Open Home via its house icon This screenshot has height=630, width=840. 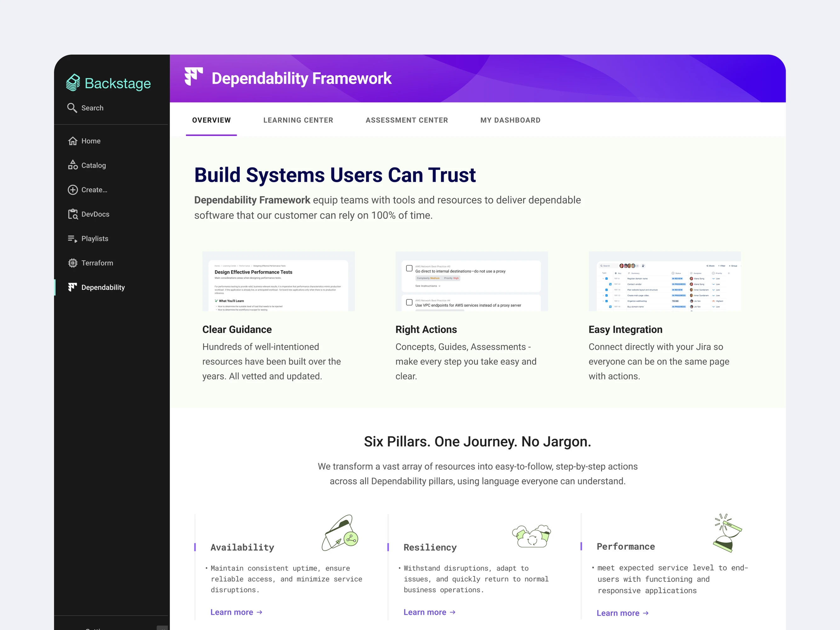click(72, 141)
